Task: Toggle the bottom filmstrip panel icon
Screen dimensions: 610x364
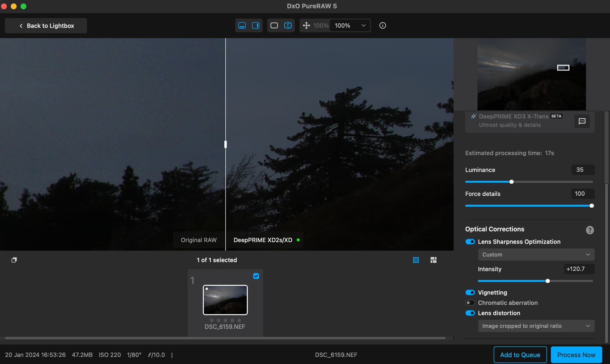Action: click(242, 25)
